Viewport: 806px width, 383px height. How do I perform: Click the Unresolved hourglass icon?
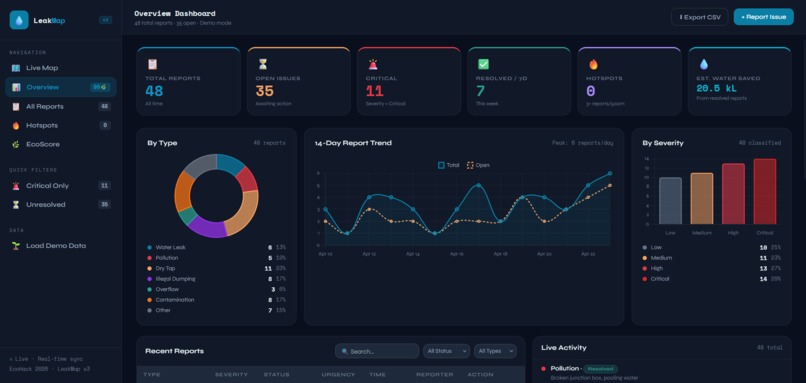(16, 205)
